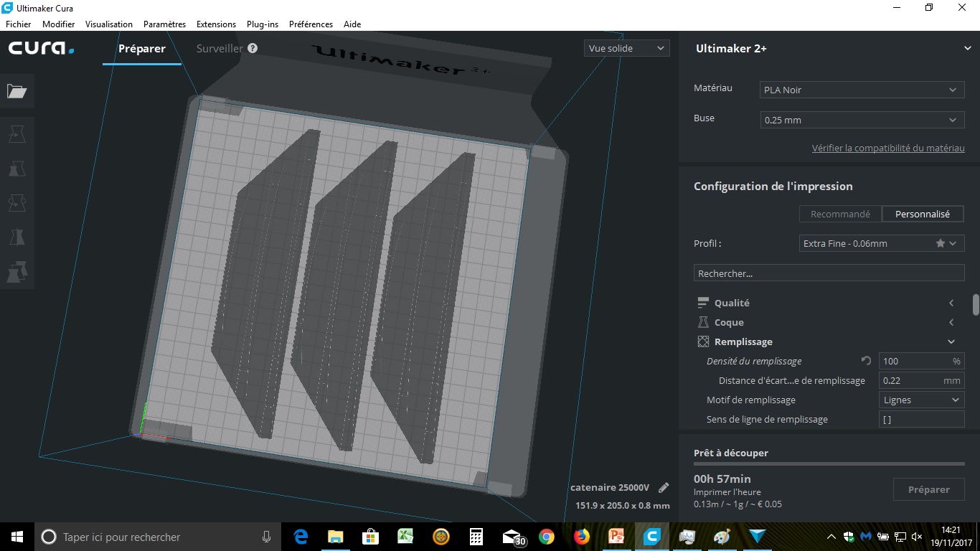
Task: Show hidden system tray icons
Action: [831, 537]
